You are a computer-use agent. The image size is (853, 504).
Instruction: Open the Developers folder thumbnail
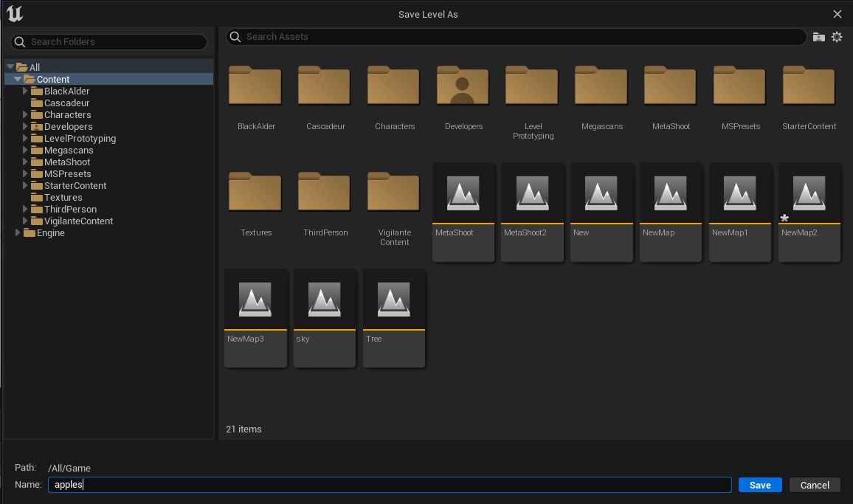[463, 86]
